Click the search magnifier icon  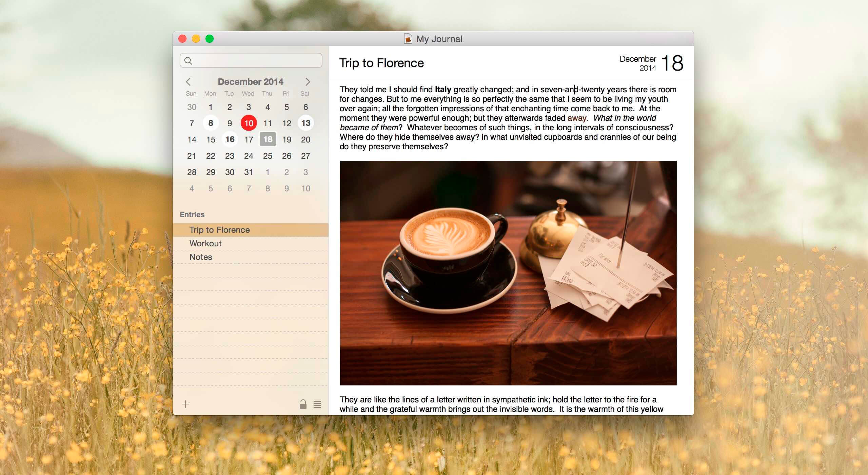tap(189, 61)
